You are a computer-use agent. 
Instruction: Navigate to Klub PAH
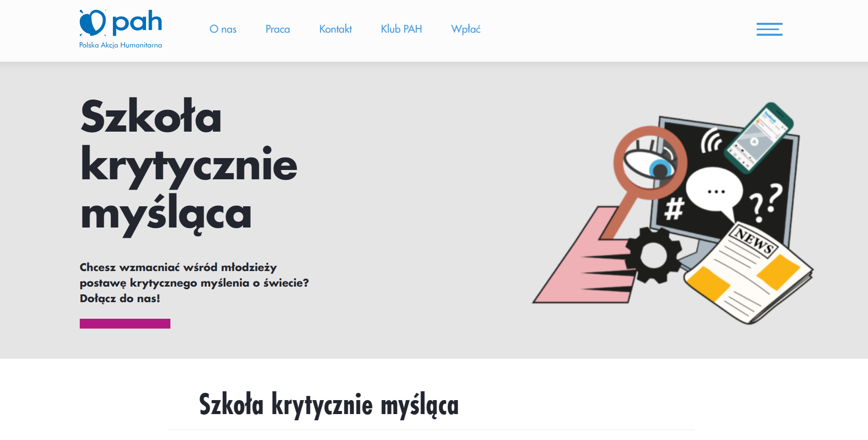401,29
